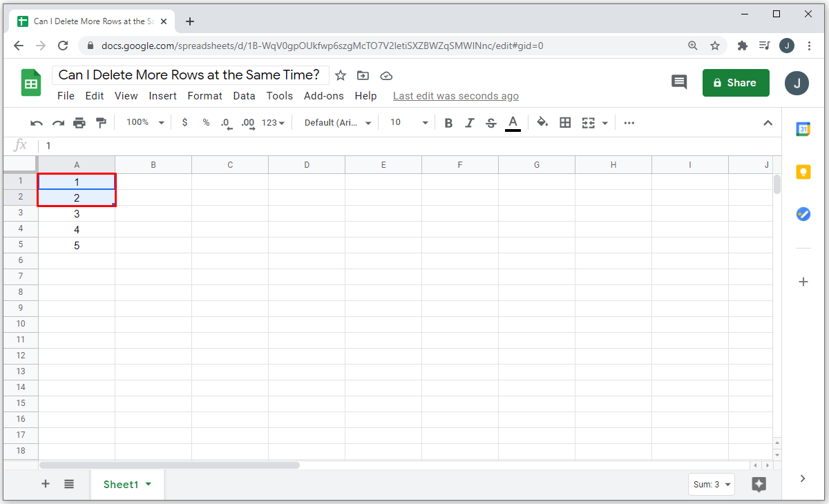Open the zoom 100% dropdown

144,123
